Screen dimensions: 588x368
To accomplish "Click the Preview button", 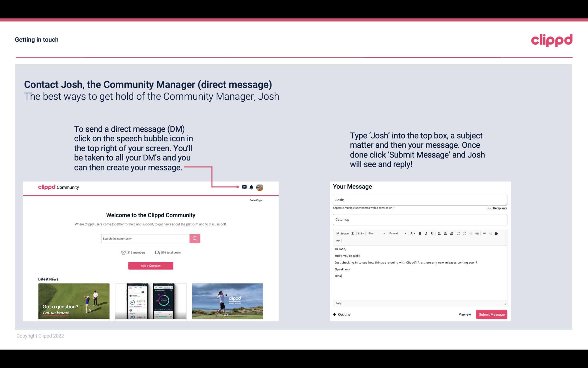I will (464, 314).
